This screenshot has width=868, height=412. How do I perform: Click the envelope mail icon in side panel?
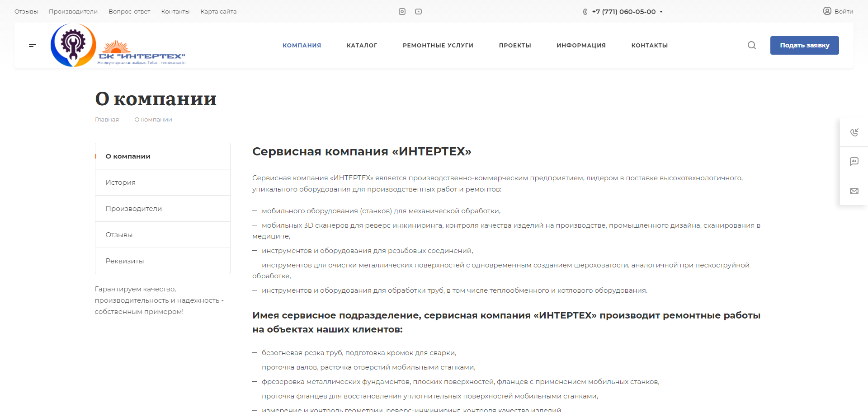point(854,191)
